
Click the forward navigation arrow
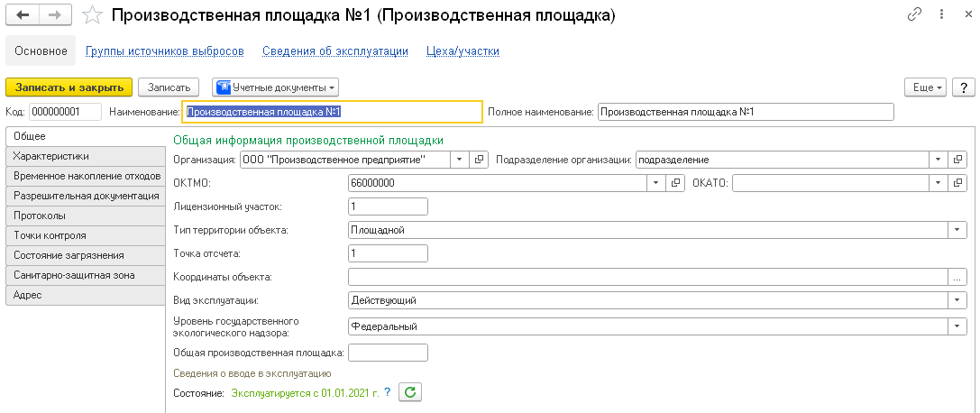[54, 15]
